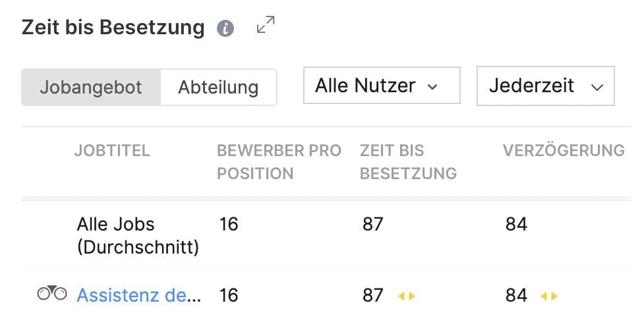Expand the widget with the diagonal arrows icon
This screenshot has height=328, width=644.
point(266,24)
